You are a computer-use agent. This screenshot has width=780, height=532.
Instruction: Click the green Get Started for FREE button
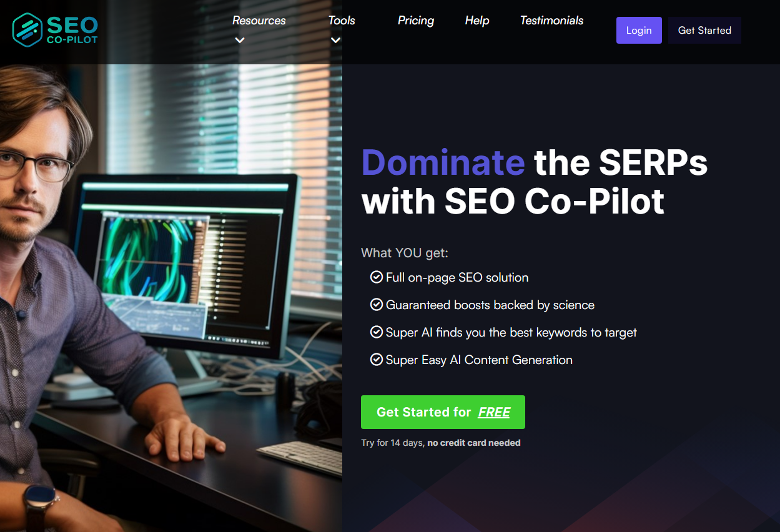tap(443, 412)
